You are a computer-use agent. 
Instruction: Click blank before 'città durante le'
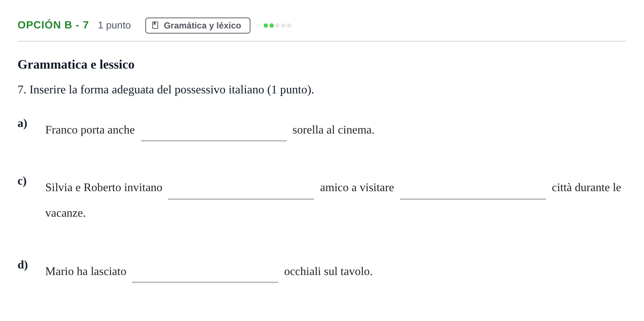[x=473, y=189]
